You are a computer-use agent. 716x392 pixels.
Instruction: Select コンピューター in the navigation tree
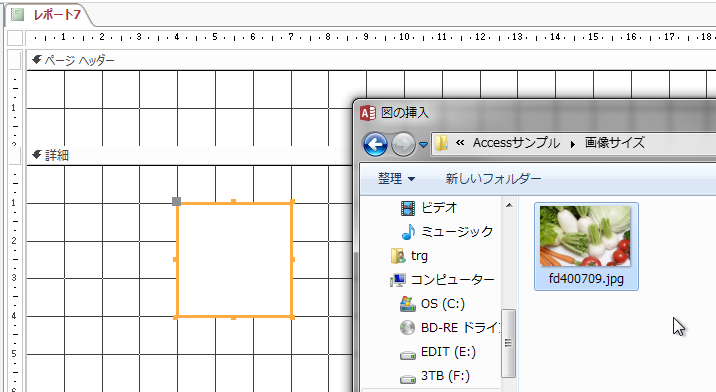coord(453,280)
